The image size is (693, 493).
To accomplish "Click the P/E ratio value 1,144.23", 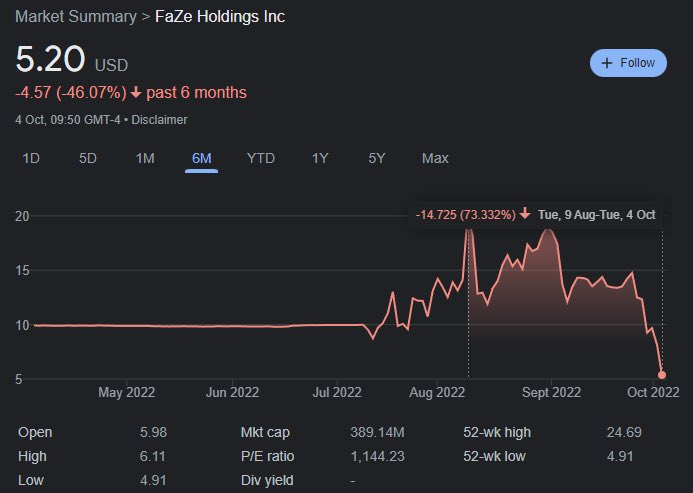I will coord(377,456).
